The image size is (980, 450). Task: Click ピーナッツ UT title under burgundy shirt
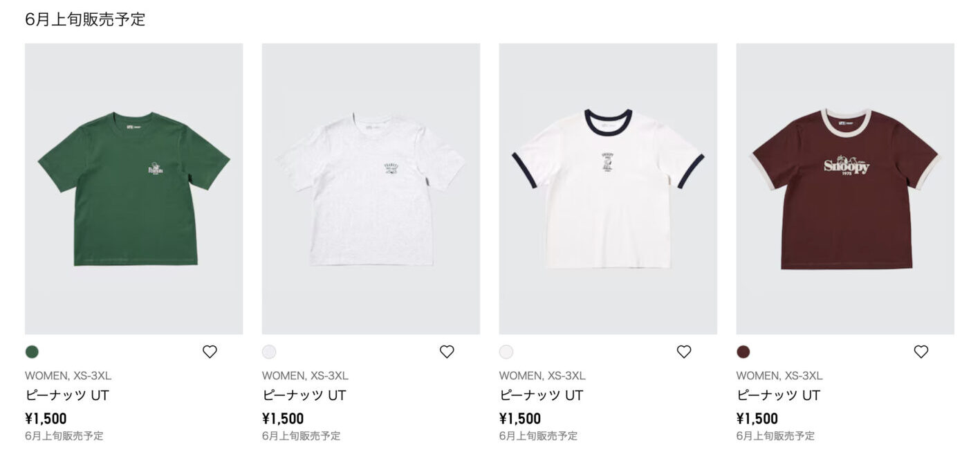pyautogui.click(x=779, y=395)
